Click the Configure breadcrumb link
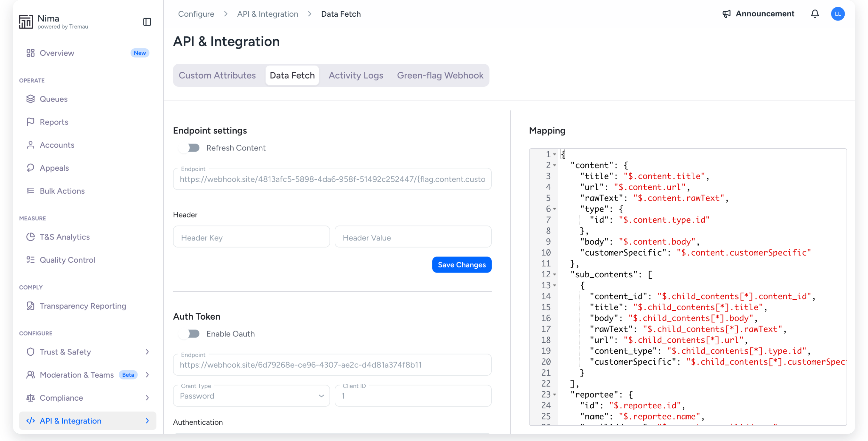Image resolution: width=868 pixels, height=441 pixels. [x=196, y=14]
